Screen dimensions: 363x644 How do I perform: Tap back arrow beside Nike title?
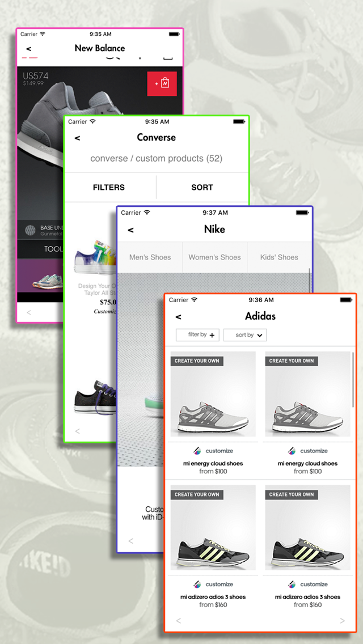(x=130, y=230)
